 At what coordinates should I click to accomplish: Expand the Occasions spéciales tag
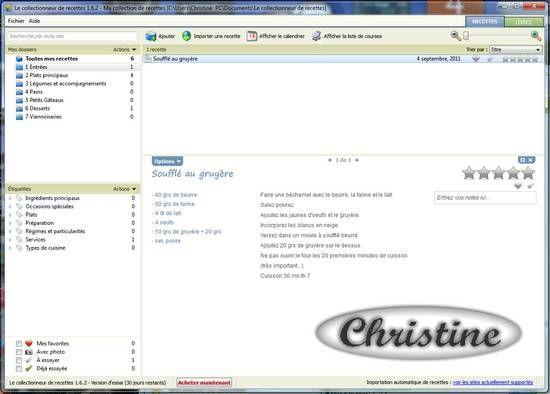(10, 207)
